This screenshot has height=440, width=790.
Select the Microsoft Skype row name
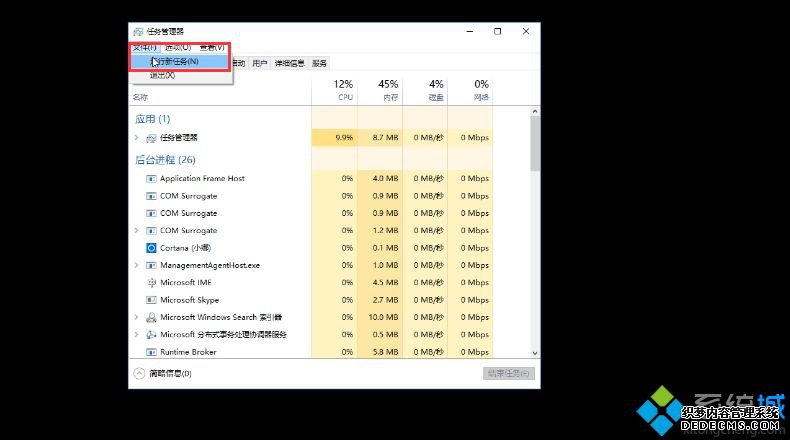pos(189,300)
